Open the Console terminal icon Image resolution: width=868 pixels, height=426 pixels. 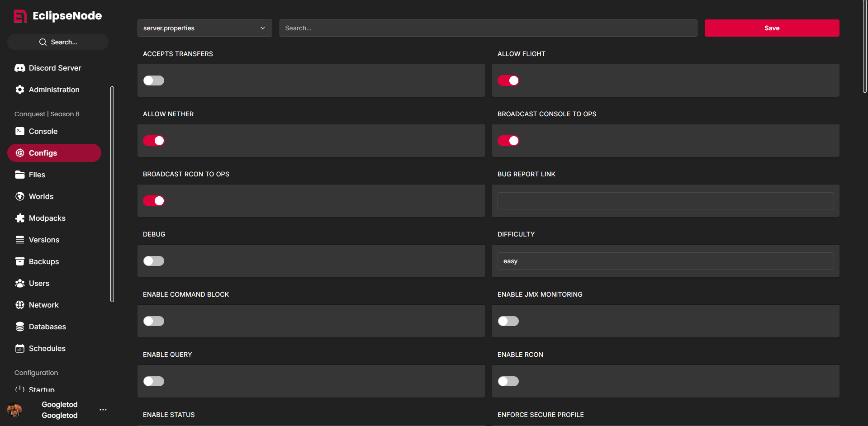point(20,131)
